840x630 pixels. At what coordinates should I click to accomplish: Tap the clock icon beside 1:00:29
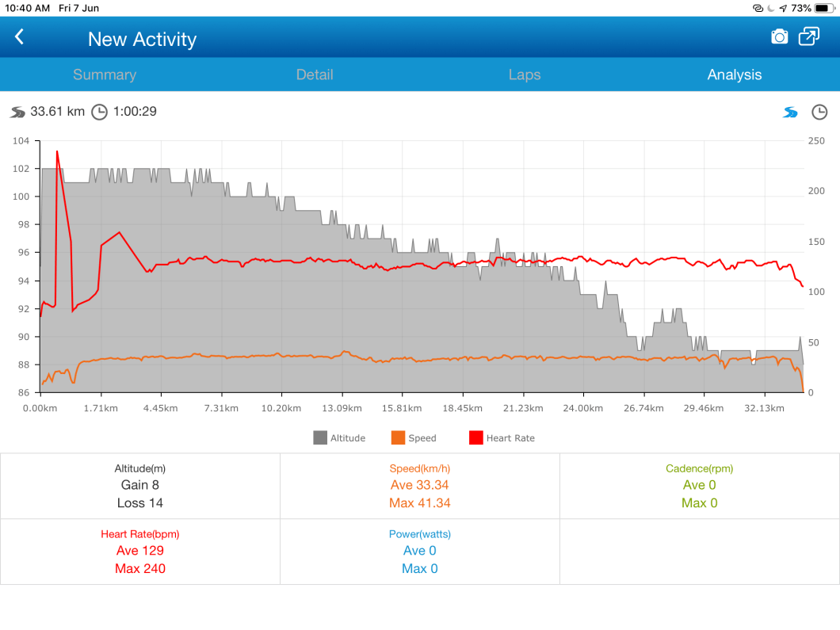99,112
